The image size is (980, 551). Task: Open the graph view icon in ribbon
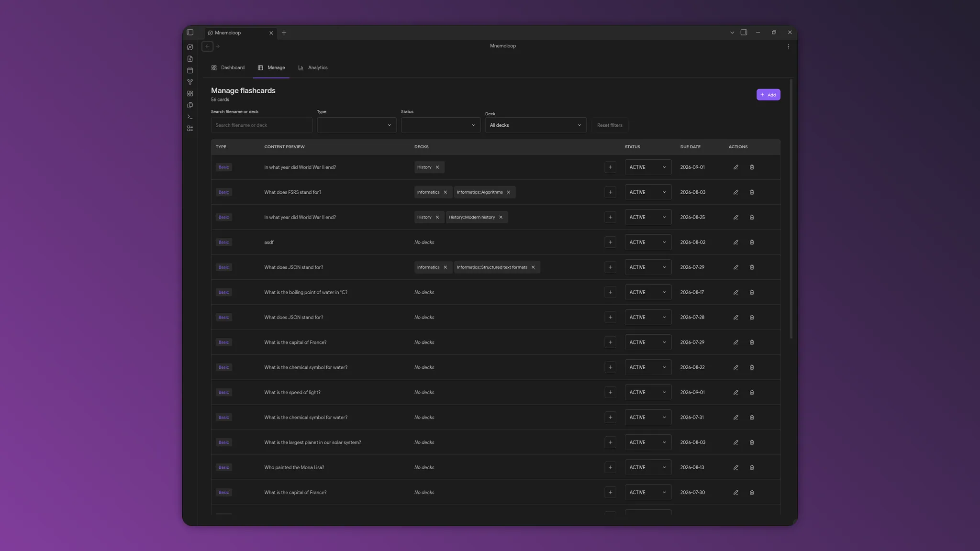[190, 82]
